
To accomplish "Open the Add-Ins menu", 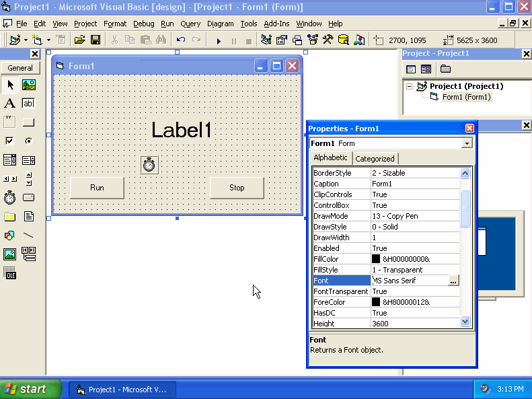I will tap(276, 24).
